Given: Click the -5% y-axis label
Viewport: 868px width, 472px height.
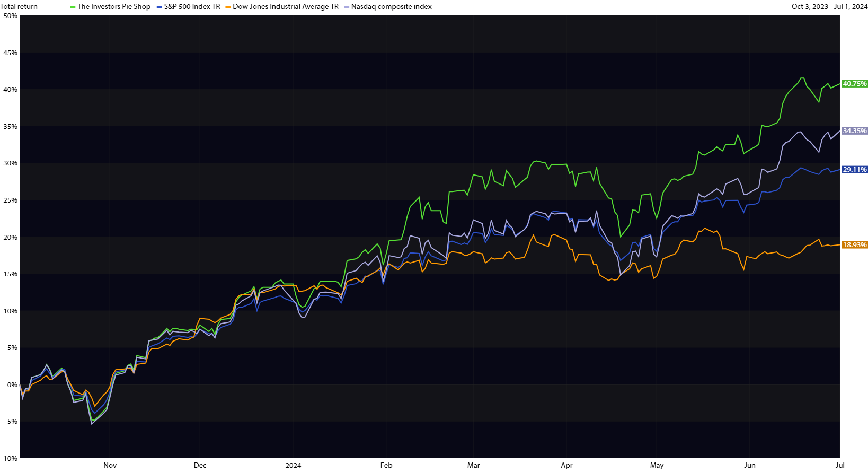Looking at the screenshot, I should click(11, 422).
